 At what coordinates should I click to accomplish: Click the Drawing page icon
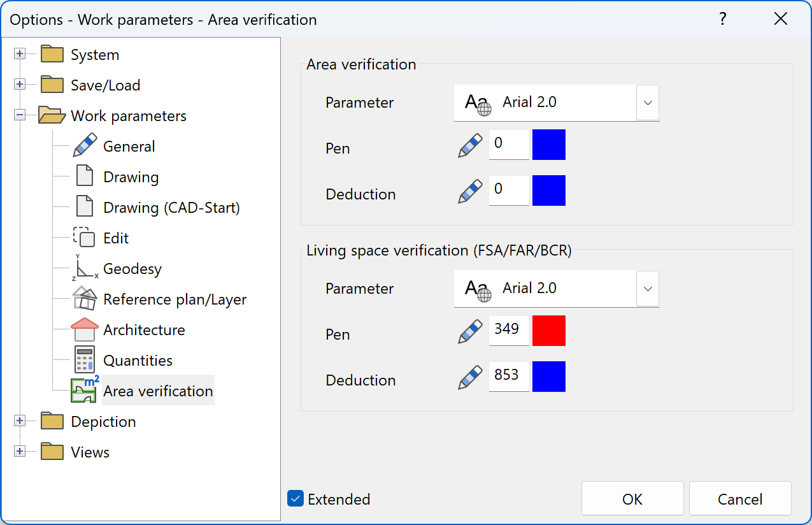[83, 176]
